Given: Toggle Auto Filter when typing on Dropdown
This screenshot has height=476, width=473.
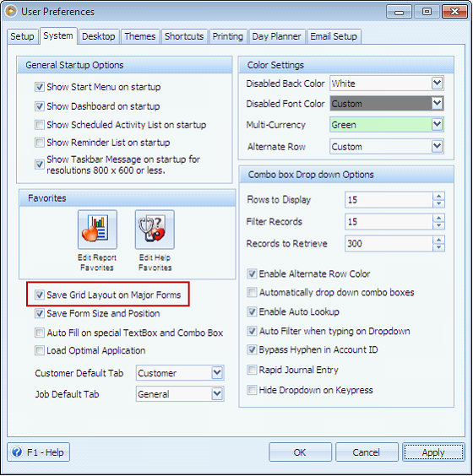Looking at the screenshot, I should pyautogui.click(x=252, y=331).
